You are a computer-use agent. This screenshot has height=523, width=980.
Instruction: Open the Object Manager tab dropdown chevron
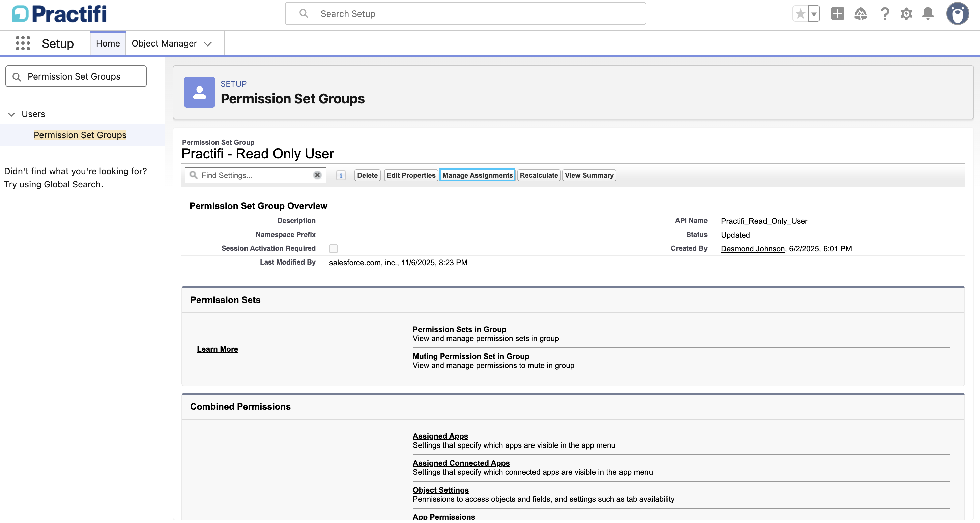(x=208, y=44)
